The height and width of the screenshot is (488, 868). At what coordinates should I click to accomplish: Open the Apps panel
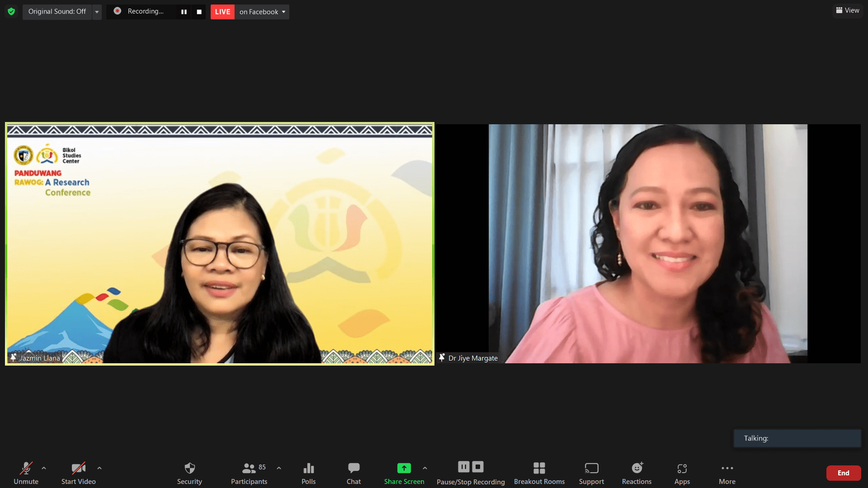coord(682,473)
